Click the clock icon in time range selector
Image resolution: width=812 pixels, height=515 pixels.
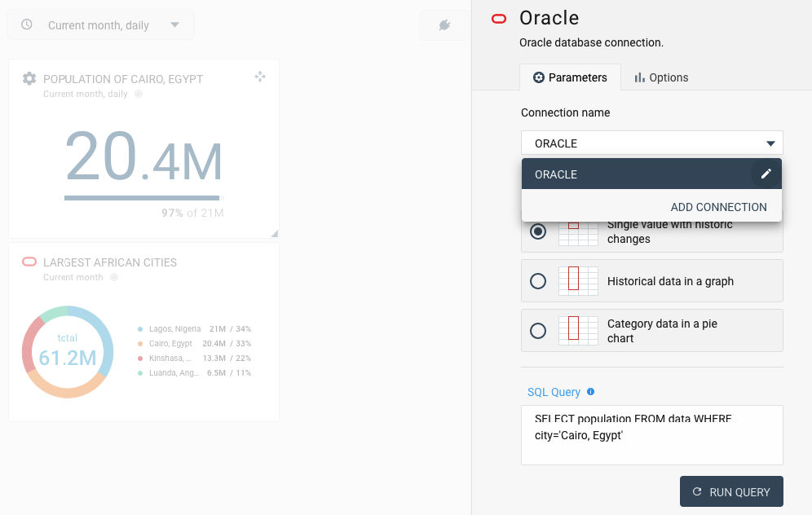[26, 24]
